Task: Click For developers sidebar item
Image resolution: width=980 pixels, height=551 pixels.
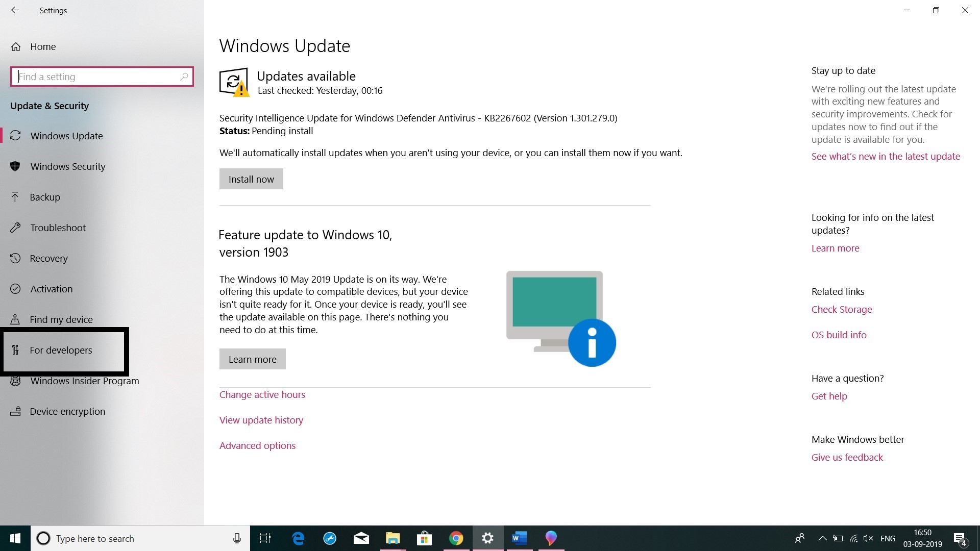Action: (x=61, y=349)
